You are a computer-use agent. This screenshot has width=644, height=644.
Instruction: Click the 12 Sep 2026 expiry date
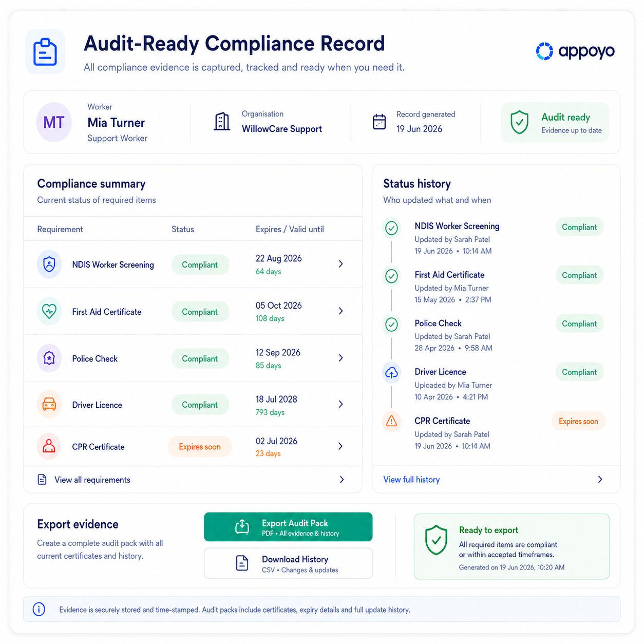tap(278, 352)
